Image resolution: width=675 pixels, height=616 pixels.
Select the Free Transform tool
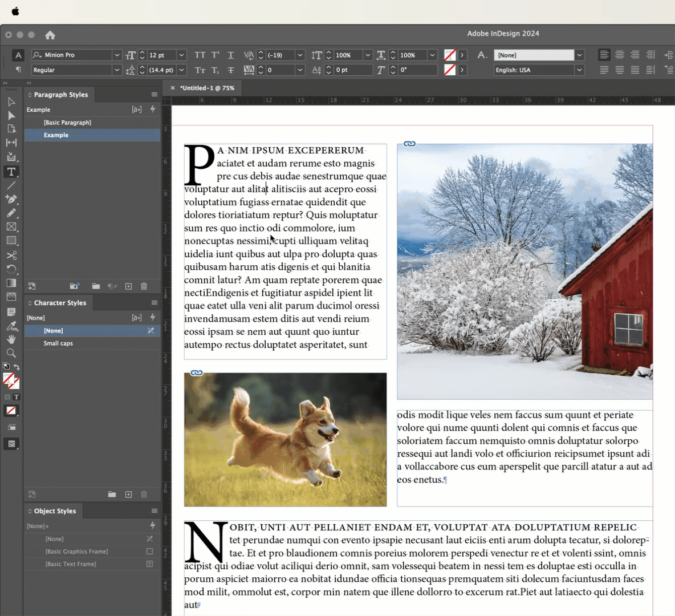[11, 269]
